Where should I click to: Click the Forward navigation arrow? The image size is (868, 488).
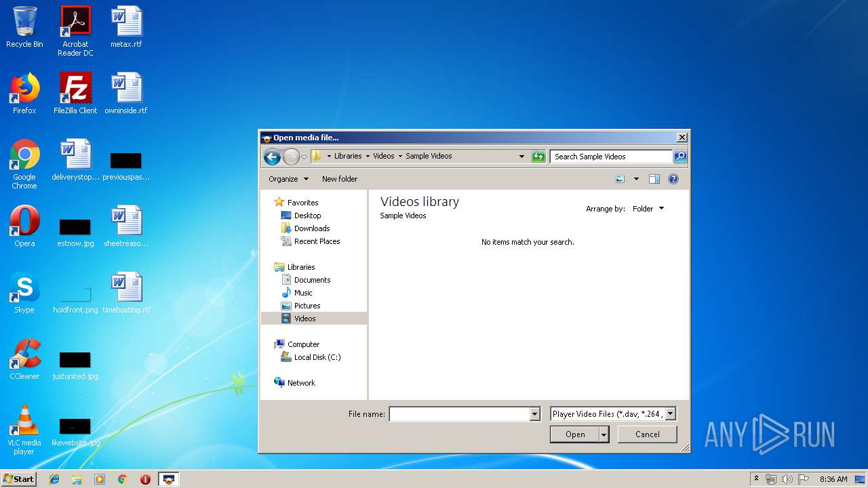(x=291, y=157)
